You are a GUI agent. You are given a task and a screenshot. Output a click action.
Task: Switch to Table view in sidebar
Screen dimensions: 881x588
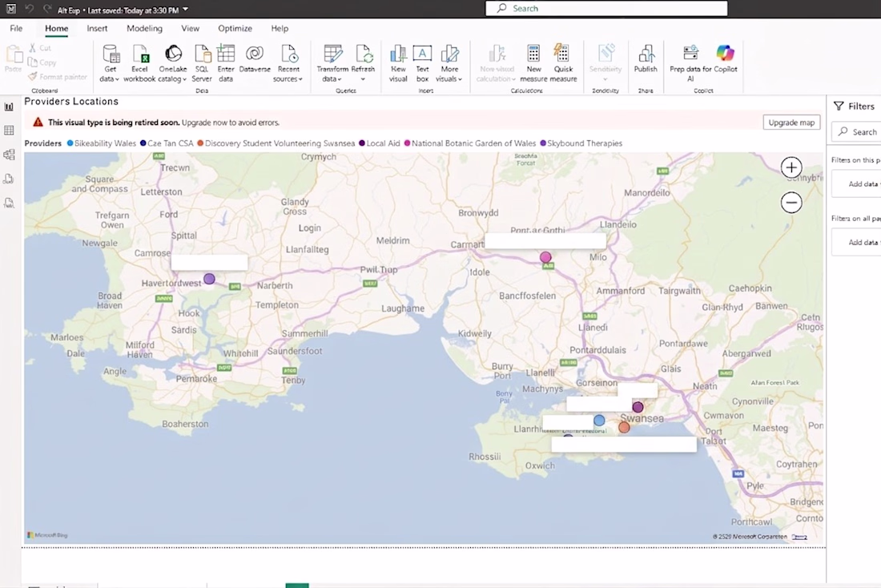(x=9, y=131)
